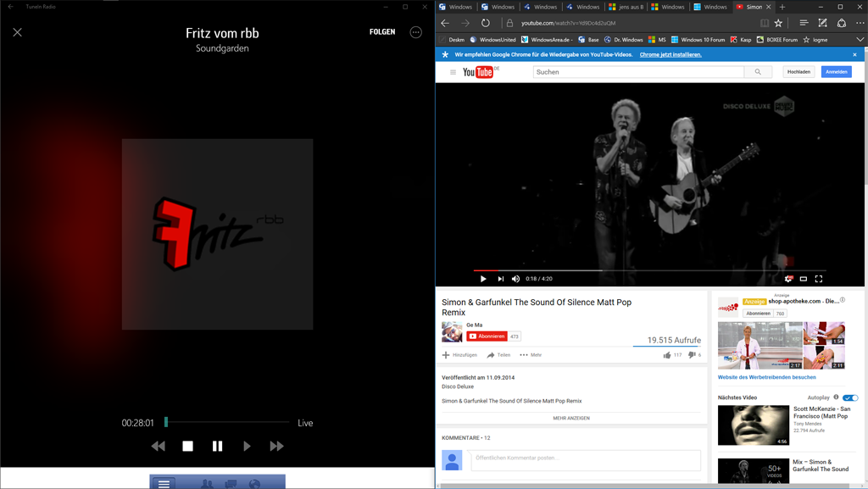Click TuneIn rewind button
868x489 pixels.
[x=158, y=446]
